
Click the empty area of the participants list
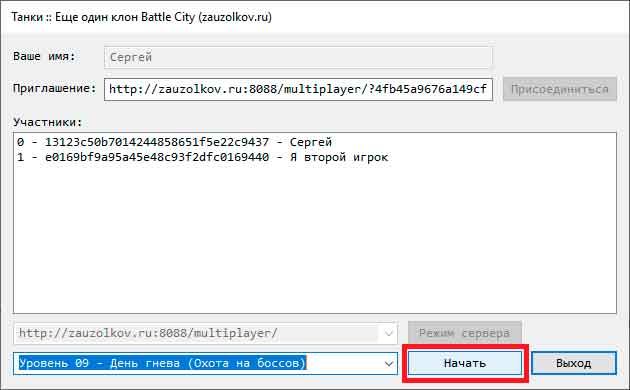coord(315,241)
